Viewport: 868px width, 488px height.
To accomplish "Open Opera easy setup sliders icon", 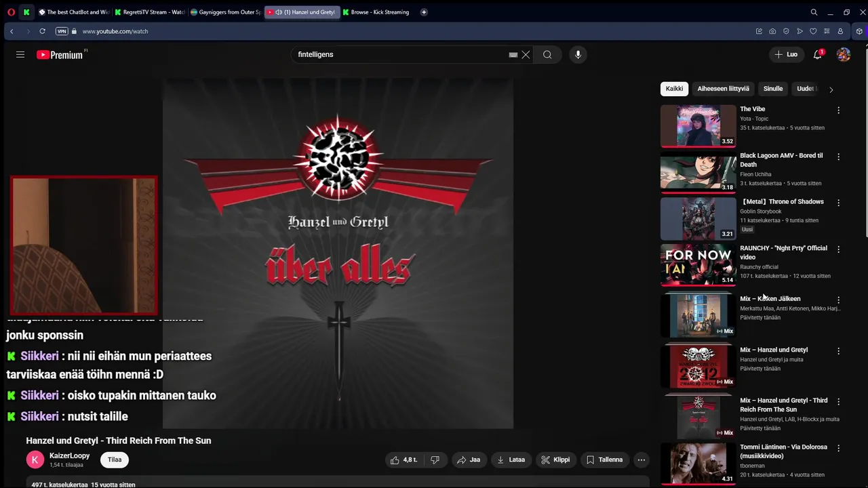I will pyautogui.click(x=827, y=31).
